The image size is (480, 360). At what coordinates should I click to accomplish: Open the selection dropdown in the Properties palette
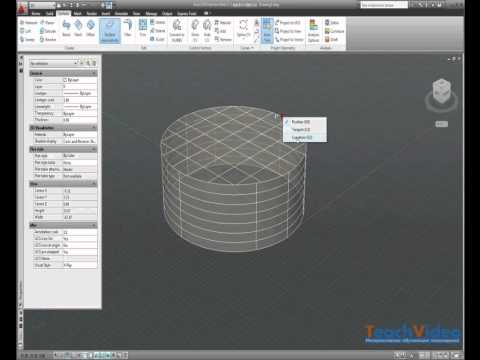53,63
